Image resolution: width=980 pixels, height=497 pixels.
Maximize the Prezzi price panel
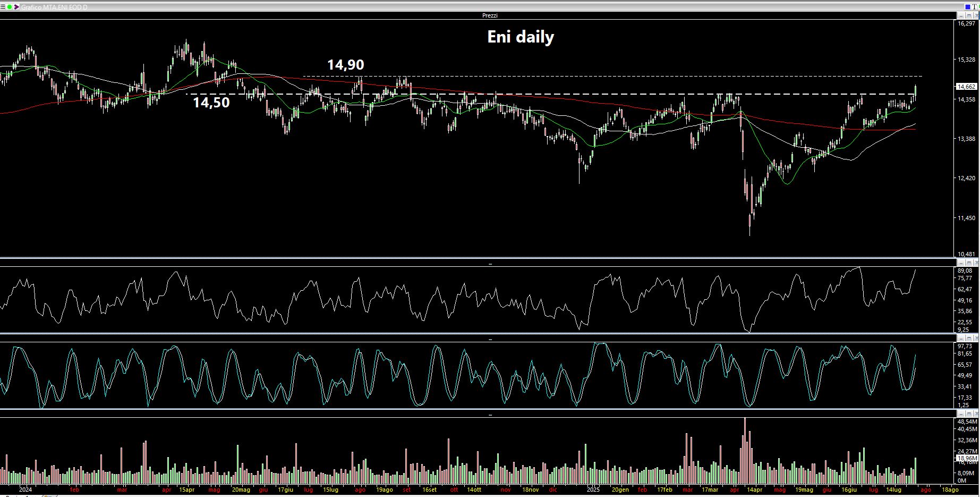click(x=969, y=15)
